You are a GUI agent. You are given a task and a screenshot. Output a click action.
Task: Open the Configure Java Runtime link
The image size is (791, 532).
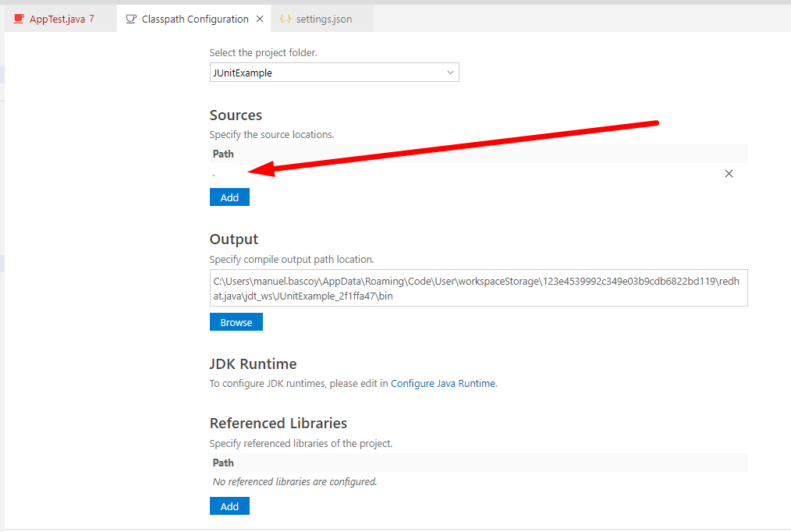click(x=443, y=384)
